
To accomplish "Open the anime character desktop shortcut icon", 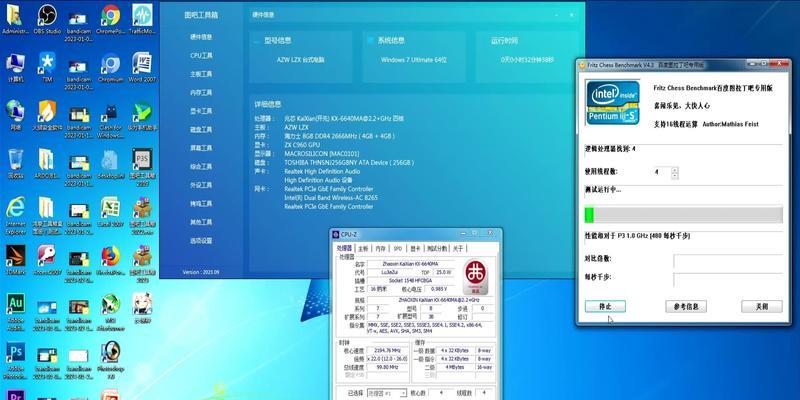I will (x=142, y=308).
